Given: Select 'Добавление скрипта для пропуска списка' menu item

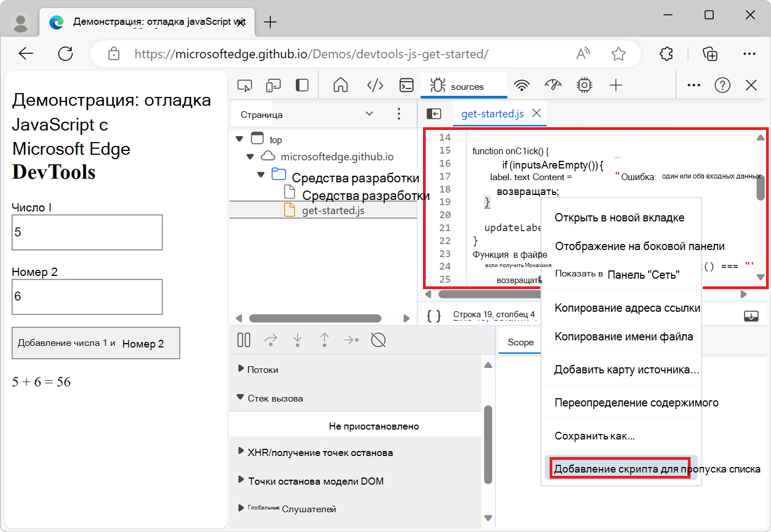Looking at the screenshot, I should (x=620, y=469).
